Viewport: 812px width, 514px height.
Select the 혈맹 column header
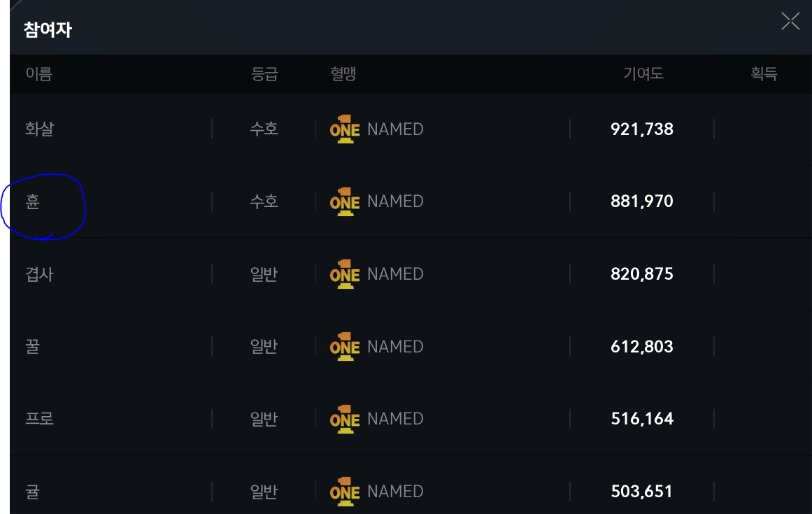(x=343, y=74)
